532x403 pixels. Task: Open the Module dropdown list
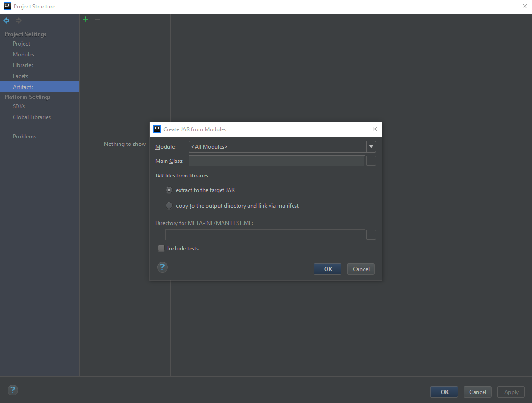click(371, 147)
